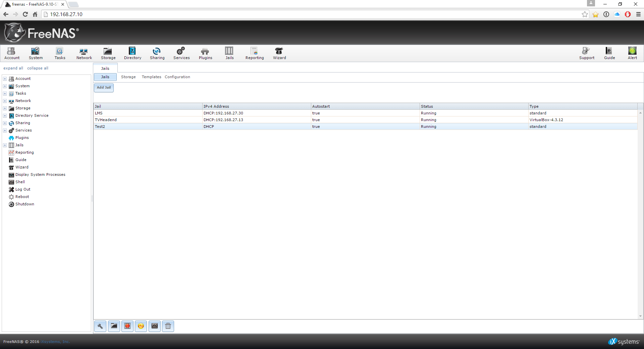644x349 pixels.
Task: Click the FreeNAS logo
Action: 42,33
